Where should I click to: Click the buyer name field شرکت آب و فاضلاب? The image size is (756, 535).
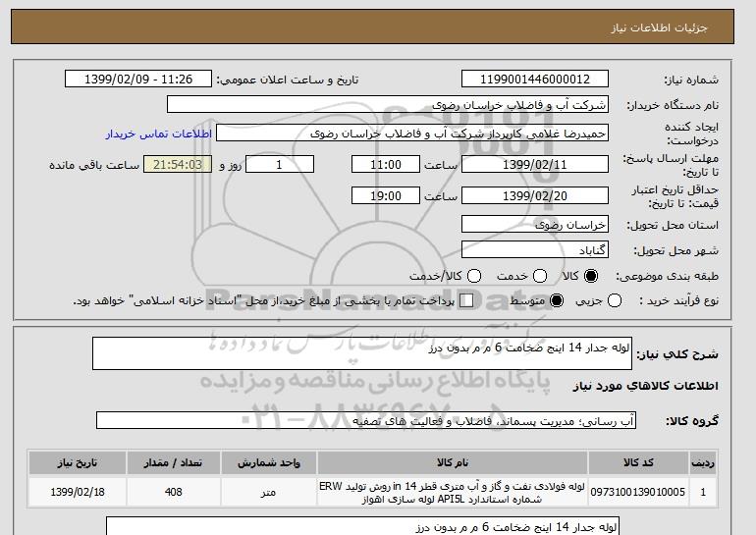388,105
